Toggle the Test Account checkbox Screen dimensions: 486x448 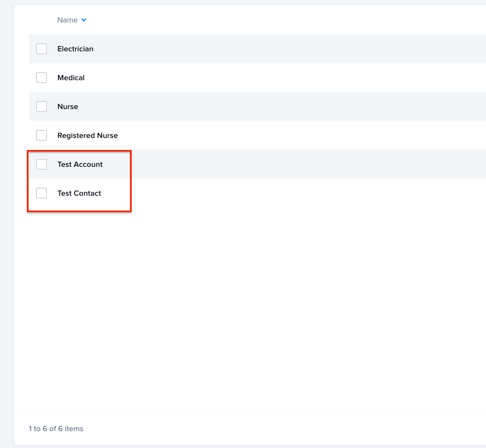(42, 164)
